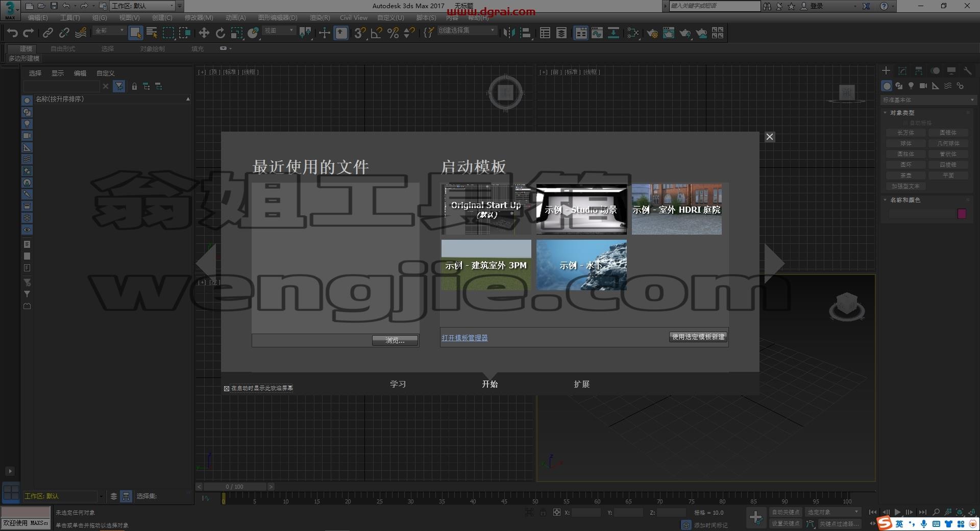Click the Sogou input method S icon
Viewport: 980px width, 531px height.
pos(884,523)
